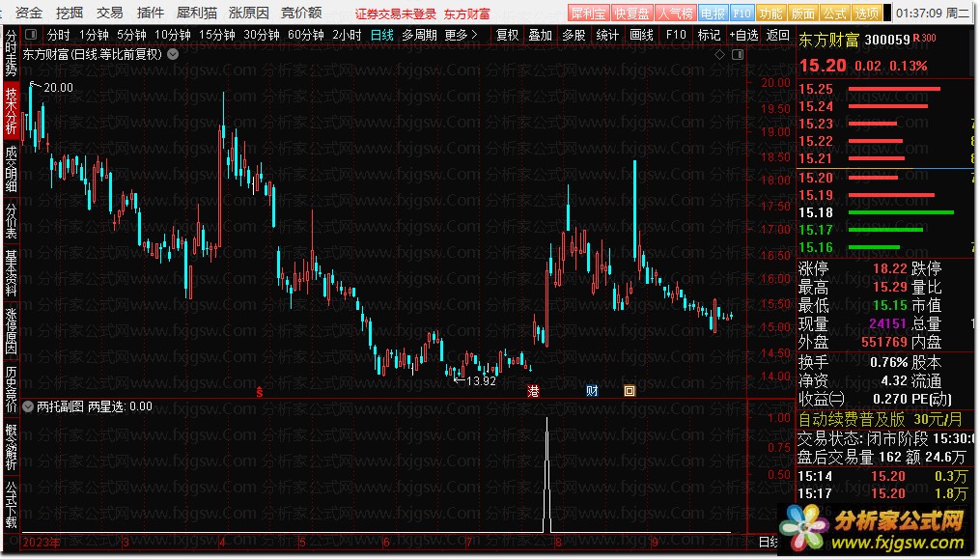Open the 资金 menu
The image size is (980, 559).
29,13
